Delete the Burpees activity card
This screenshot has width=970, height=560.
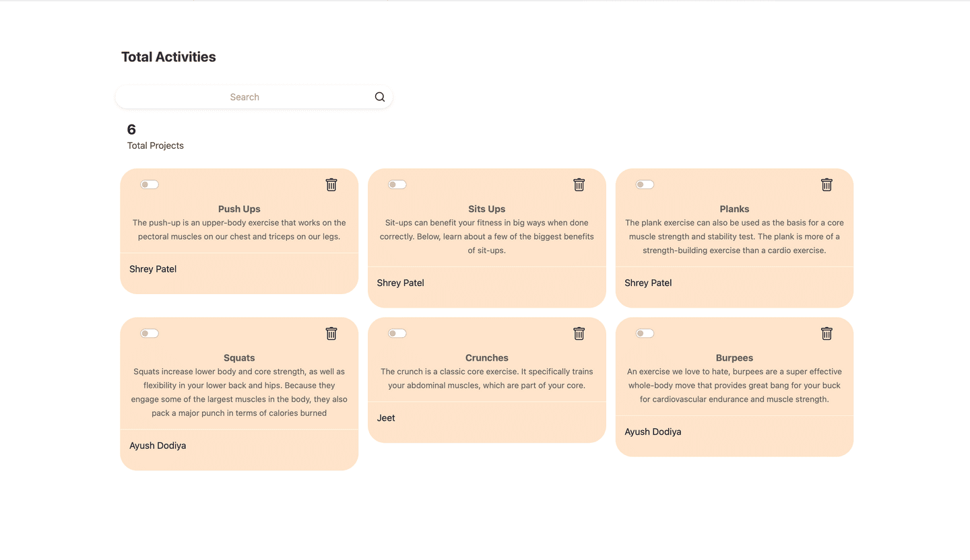tap(827, 333)
